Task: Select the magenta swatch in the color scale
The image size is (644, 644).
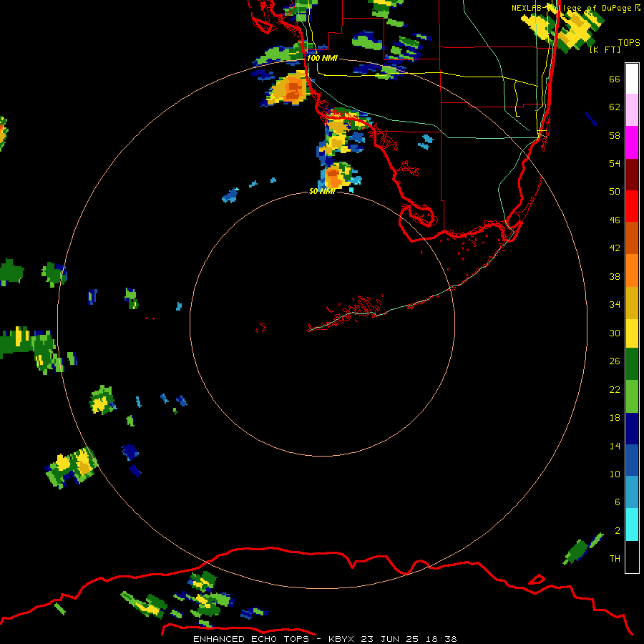Action: (632, 142)
